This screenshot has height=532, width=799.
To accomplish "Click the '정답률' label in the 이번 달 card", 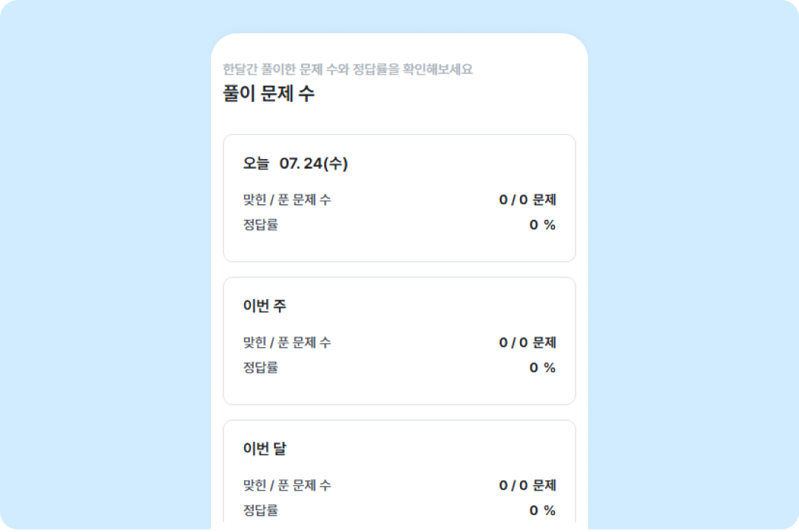I will 260,511.
